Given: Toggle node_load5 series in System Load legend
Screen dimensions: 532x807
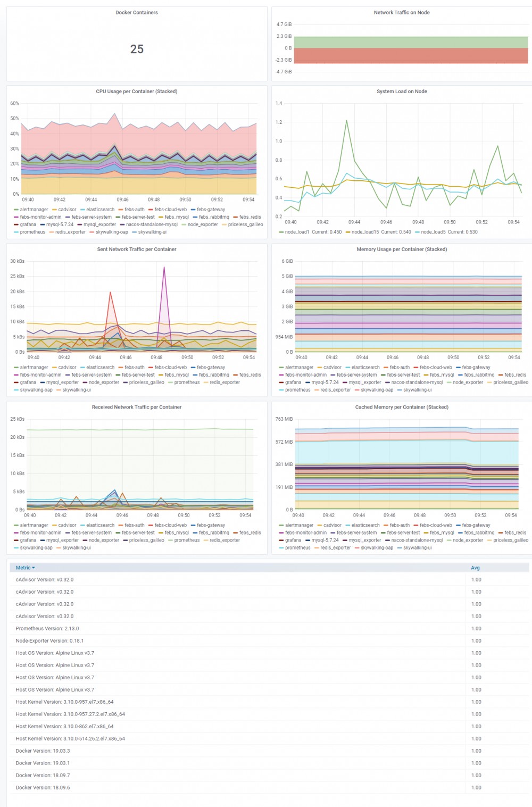Looking at the screenshot, I should (434, 232).
